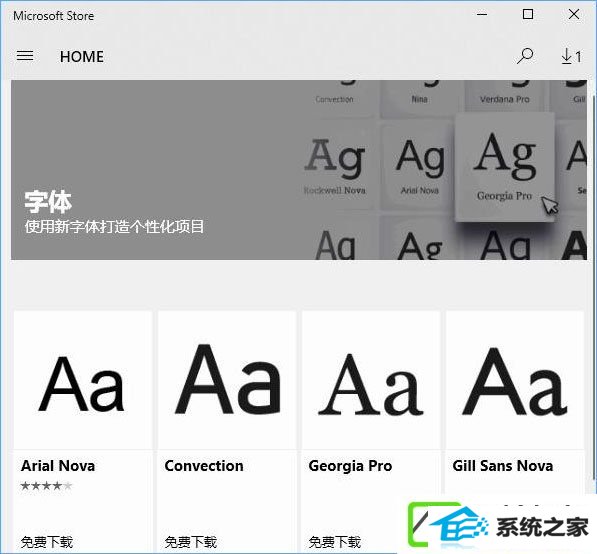Select the Arial Nova tile in banner

coord(420,166)
